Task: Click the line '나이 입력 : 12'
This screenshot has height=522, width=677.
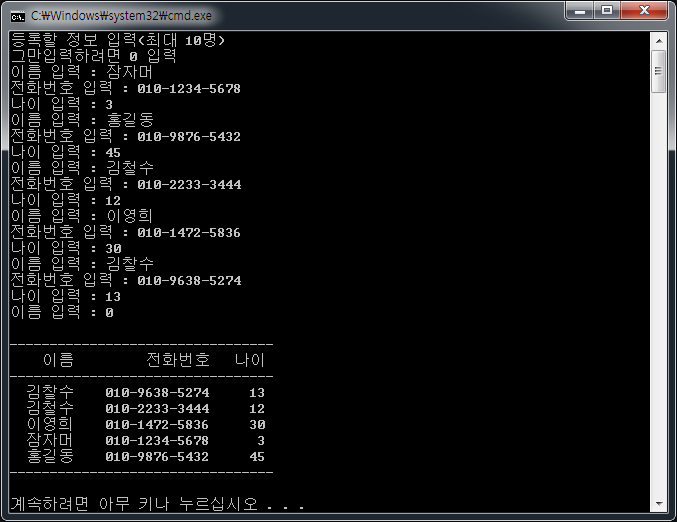Action: 66,200
